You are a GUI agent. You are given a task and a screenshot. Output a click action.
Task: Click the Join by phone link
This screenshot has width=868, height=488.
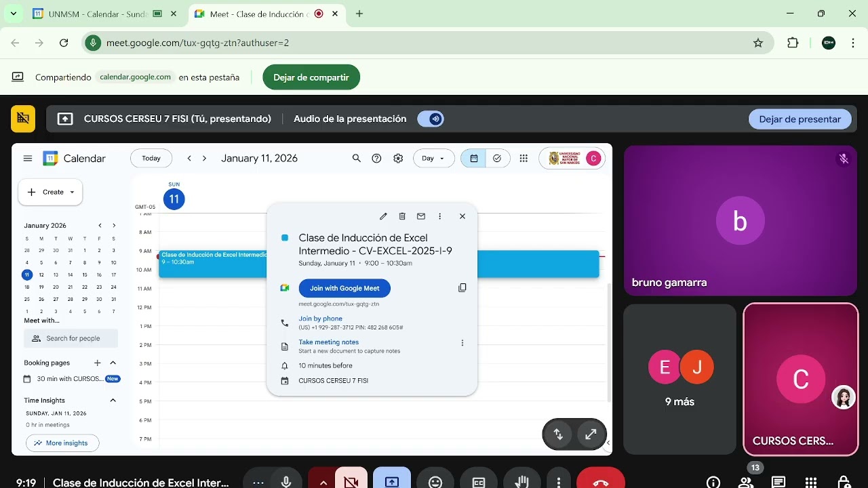(320, 319)
